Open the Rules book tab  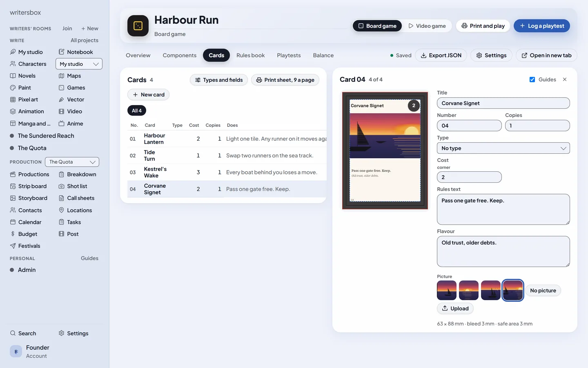(x=251, y=55)
